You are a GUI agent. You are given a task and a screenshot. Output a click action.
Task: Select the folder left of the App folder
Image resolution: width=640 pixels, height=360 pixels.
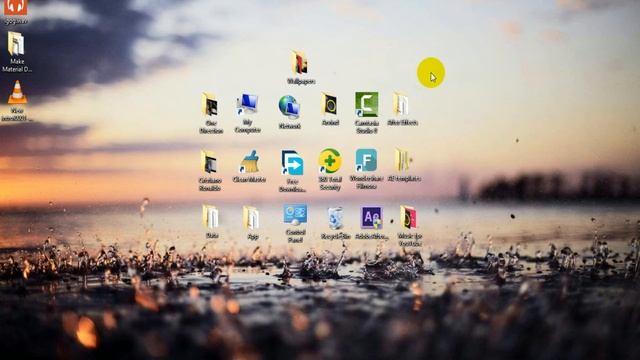[211, 216]
